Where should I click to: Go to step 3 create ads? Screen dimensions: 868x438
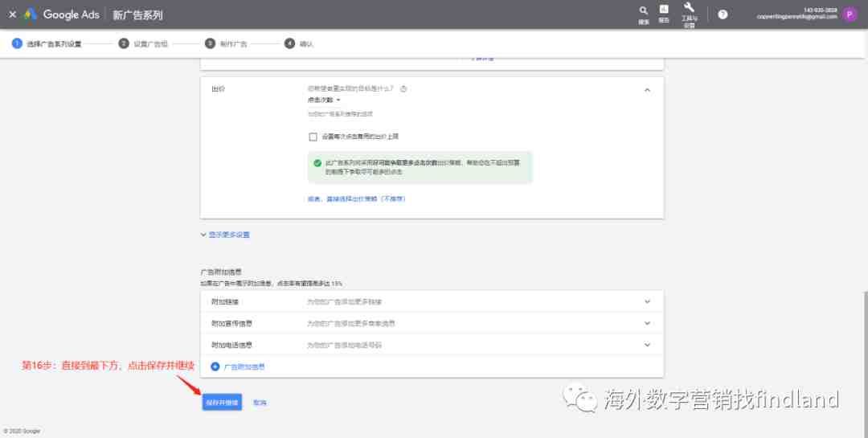point(226,43)
